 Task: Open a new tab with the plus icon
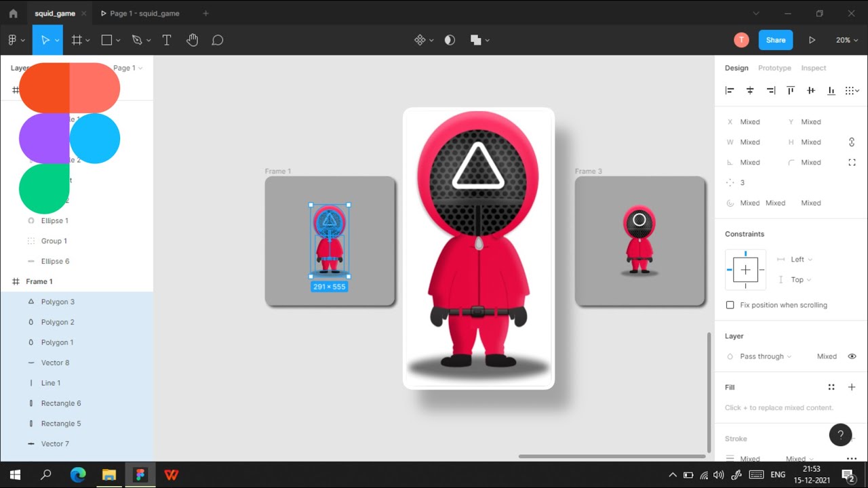point(205,13)
